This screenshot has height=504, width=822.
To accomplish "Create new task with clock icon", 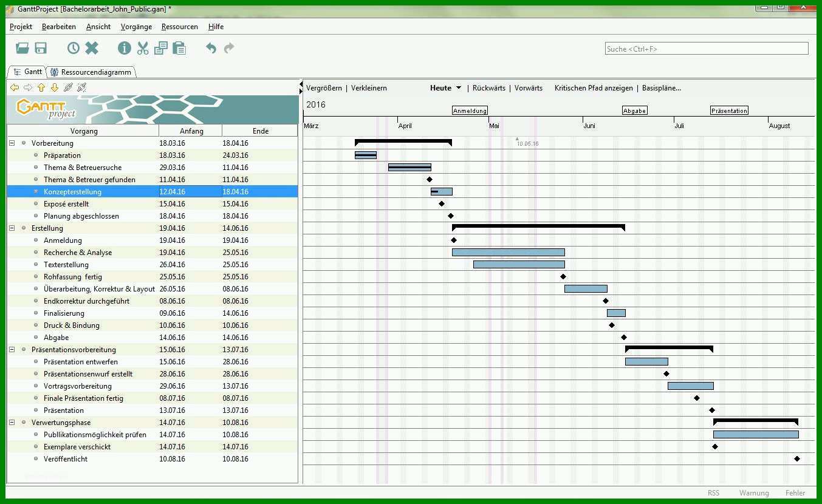I will (x=74, y=48).
